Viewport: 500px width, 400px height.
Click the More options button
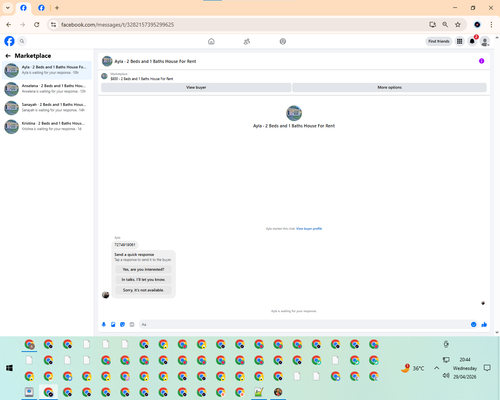click(x=389, y=87)
